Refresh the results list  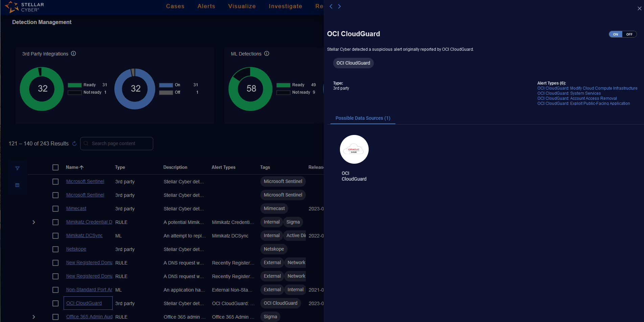pos(74,144)
